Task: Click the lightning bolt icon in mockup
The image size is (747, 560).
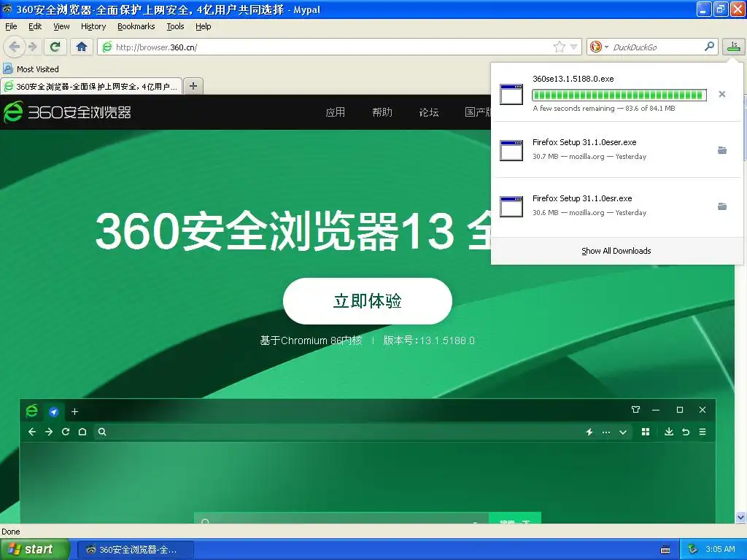Action: 589,432
